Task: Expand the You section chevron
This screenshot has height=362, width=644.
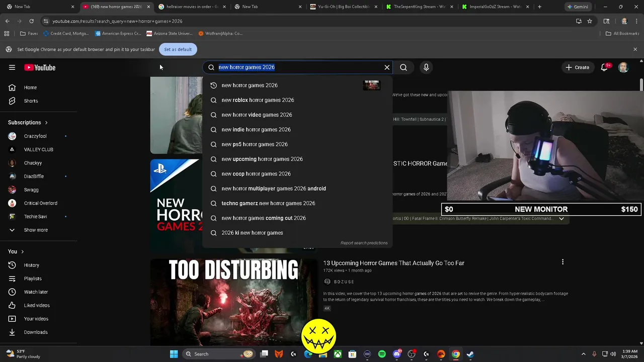Action: (22, 251)
